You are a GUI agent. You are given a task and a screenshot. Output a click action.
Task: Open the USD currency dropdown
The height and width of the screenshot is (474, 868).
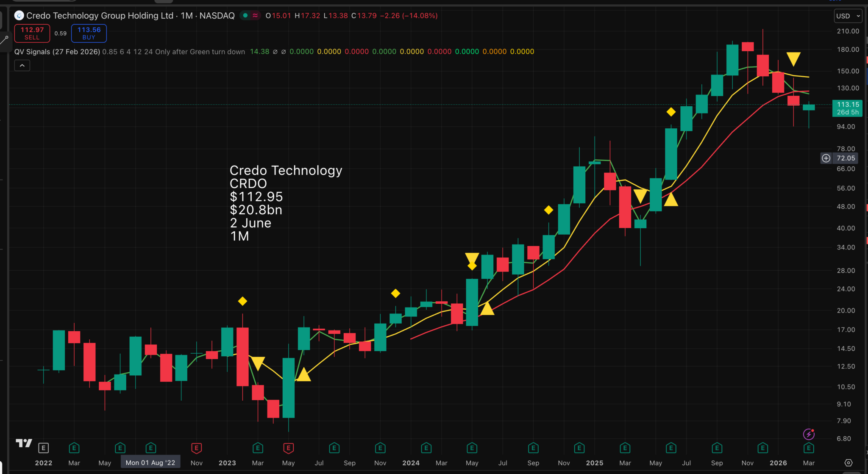pyautogui.click(x=848, y=16)
